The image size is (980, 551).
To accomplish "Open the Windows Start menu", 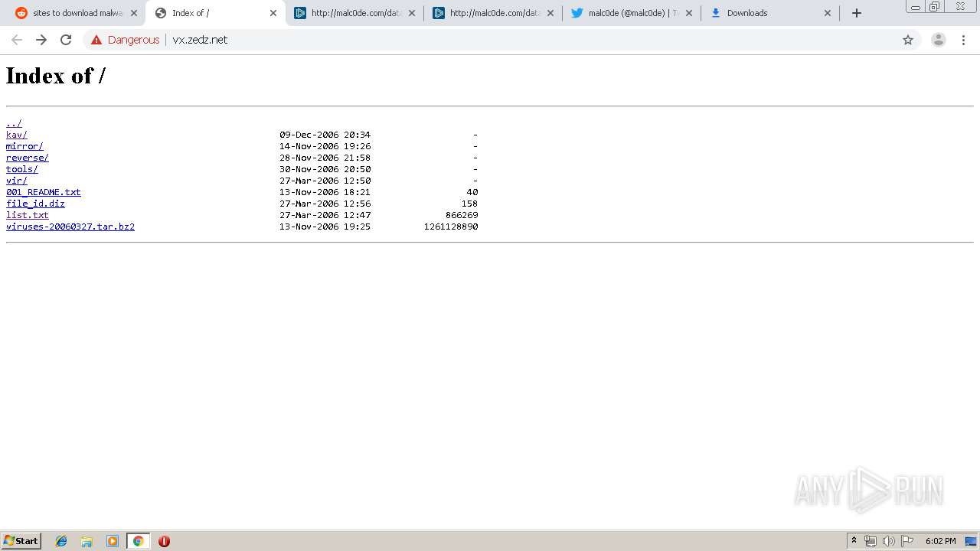I will (x=21, y=541).
